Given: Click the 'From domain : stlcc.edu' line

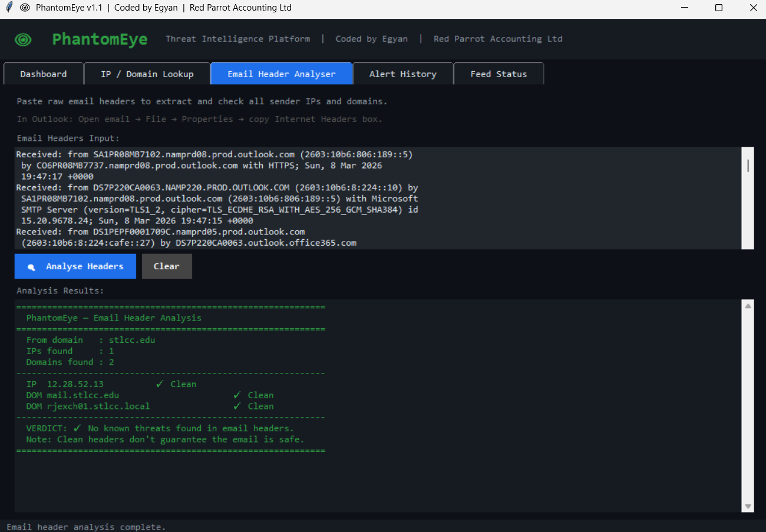Looking at the screenshot, I should (91, 340).
